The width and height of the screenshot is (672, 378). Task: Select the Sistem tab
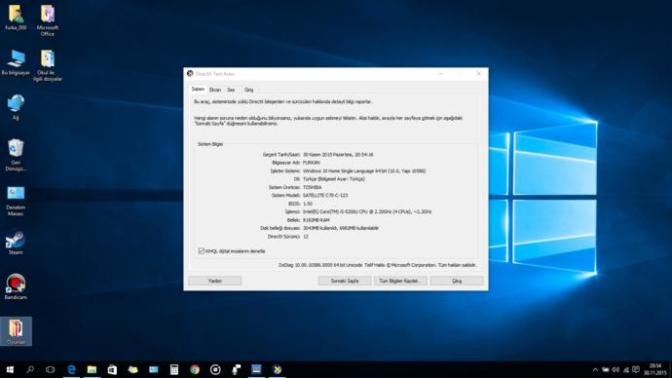(x=198, y=89)
